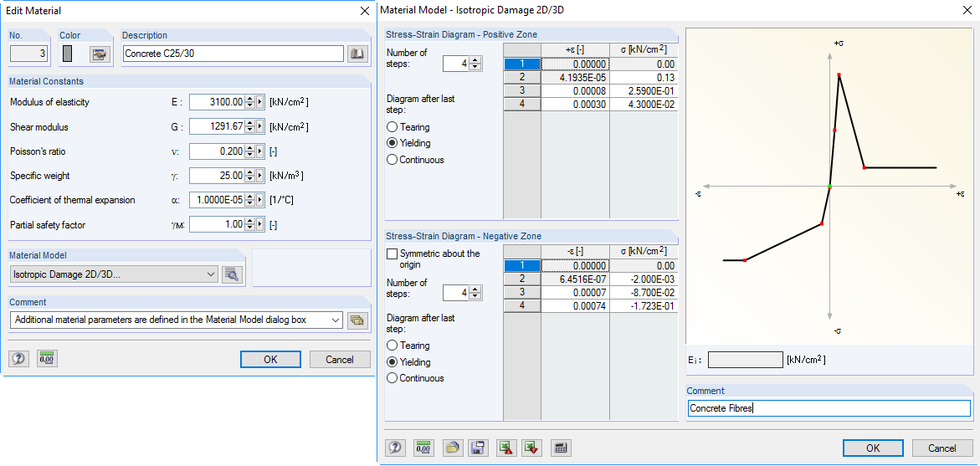
Task: Click negative strain cell 6.4516E-07
Action: pyautogui.click(x=575, y=279)
